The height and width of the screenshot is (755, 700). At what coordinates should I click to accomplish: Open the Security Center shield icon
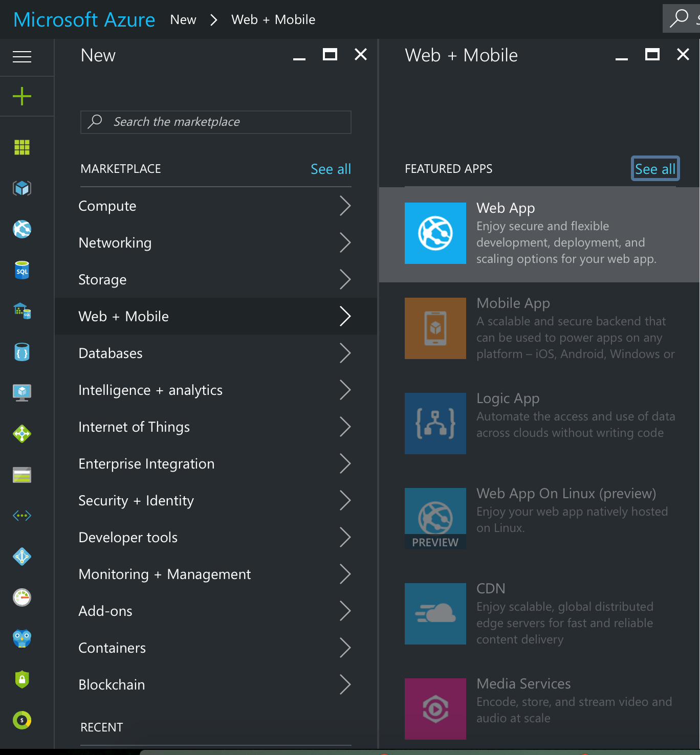21,679
